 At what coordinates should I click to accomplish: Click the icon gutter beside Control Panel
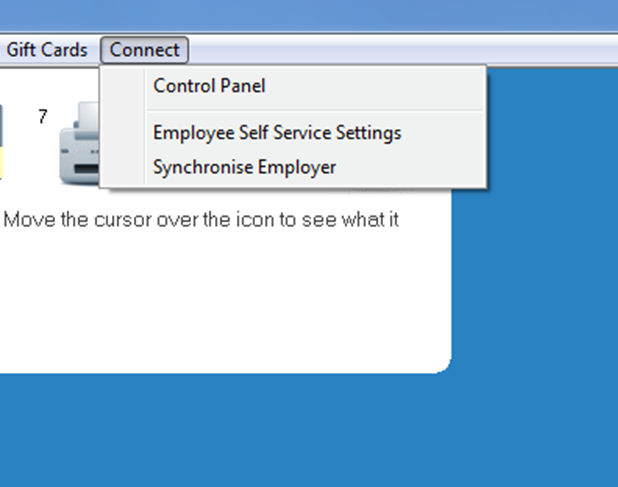point(123,86)
